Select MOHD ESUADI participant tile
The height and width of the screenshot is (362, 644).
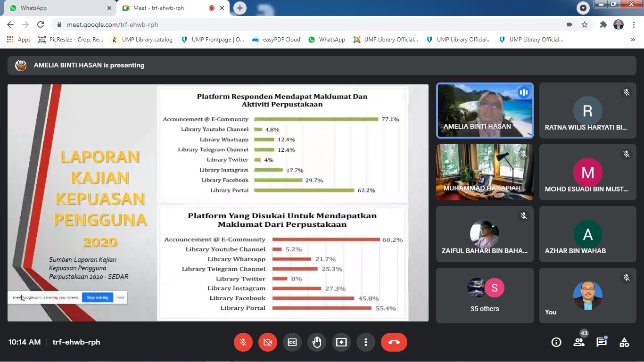coord(587,172)
